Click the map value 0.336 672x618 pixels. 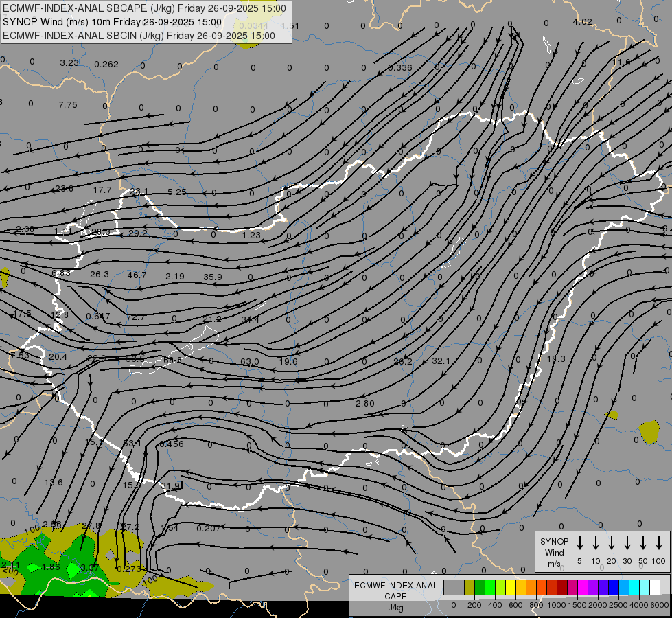pos(400,68)
